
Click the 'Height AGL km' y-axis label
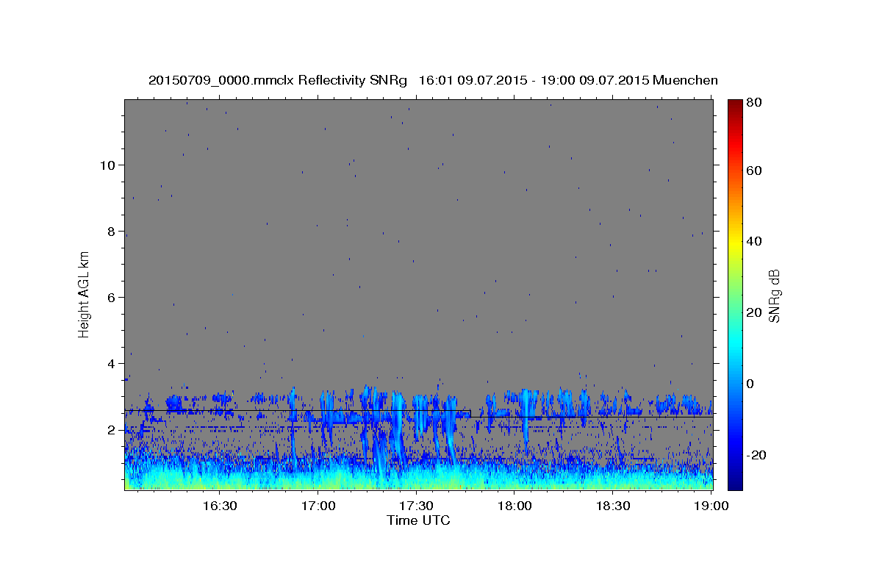tap(85, 295)
